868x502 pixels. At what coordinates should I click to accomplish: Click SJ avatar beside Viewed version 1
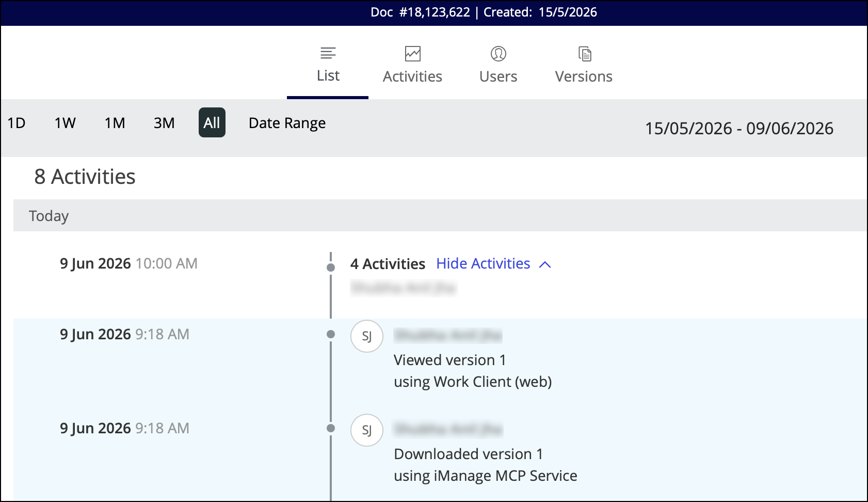[367, 336]
